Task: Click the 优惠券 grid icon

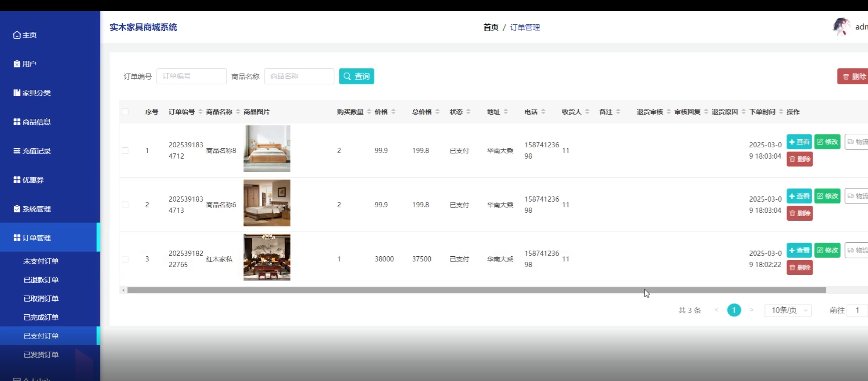Action: point(16,179)
